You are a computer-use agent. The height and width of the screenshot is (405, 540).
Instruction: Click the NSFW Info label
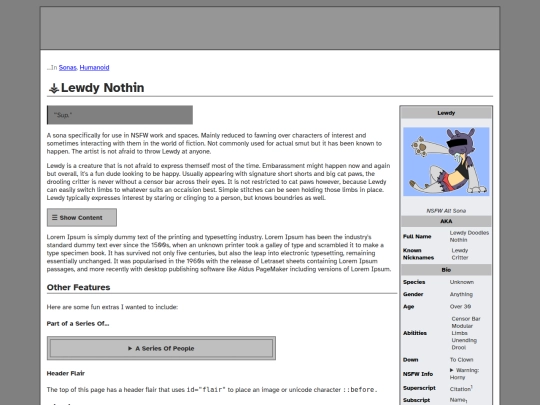point(418,374)
